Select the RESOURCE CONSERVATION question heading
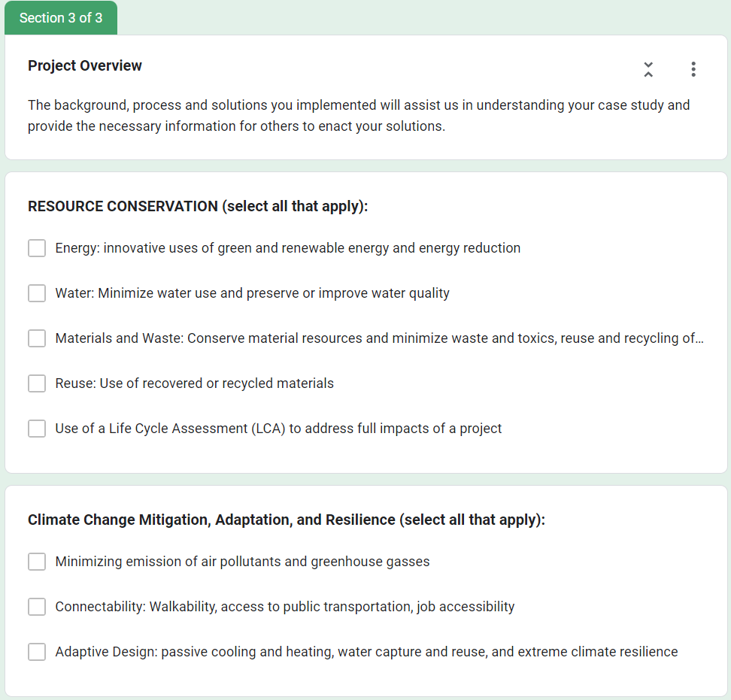Screen dimensions: 731x700 [198, 206]
